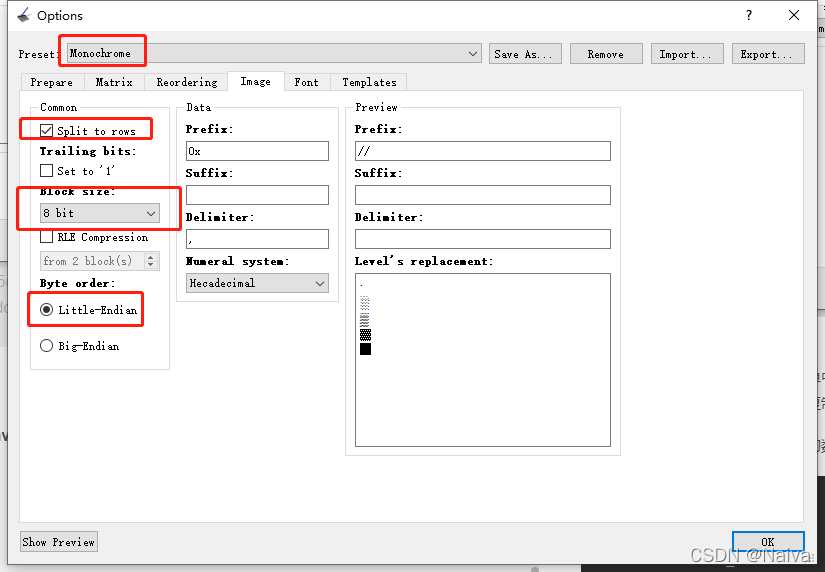Click the Import... button
This screenshot has height=572, width=825.
(x=687, y=54)
